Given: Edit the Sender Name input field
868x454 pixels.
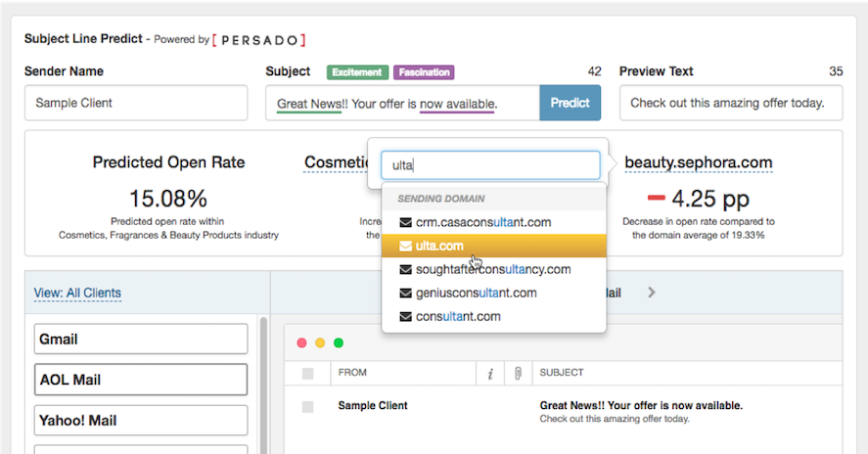Looking at the screenshot, I should click(136, 103).
